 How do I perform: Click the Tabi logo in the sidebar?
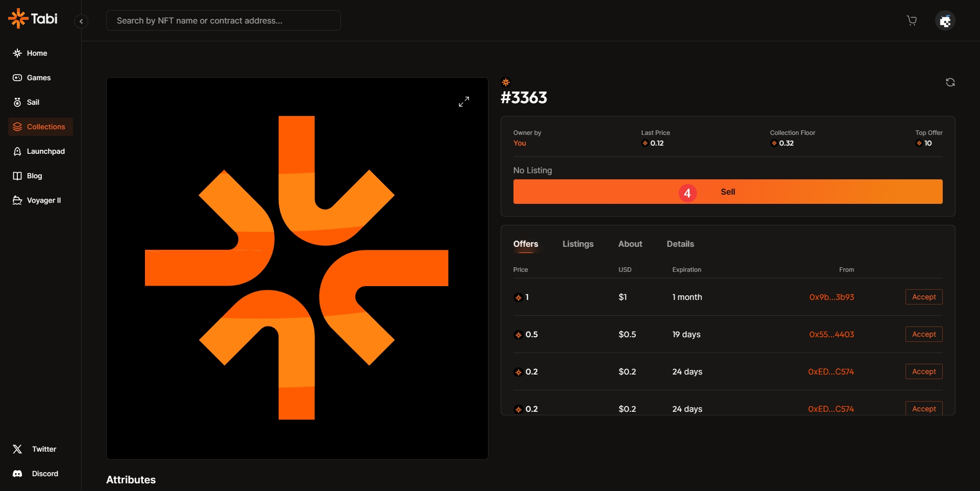tap(33, 19)
